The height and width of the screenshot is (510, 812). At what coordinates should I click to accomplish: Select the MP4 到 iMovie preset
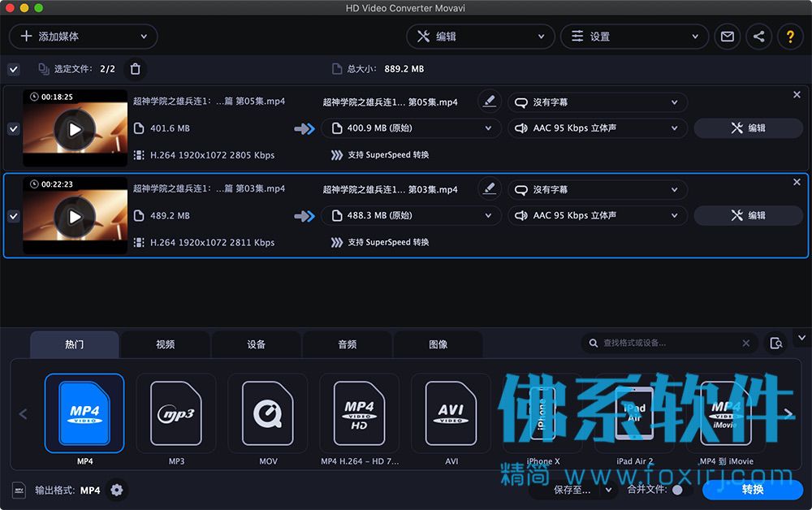[x=726, y=413]
